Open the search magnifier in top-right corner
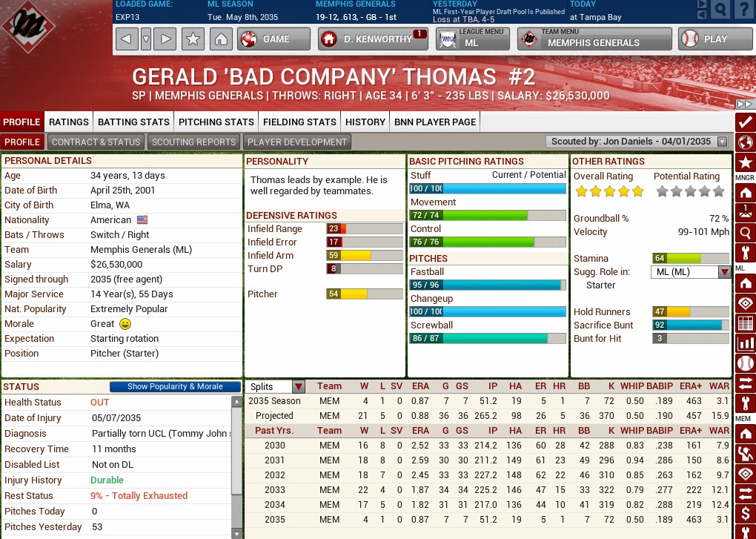This screenshot has width=756, height=539. point(720,10)
